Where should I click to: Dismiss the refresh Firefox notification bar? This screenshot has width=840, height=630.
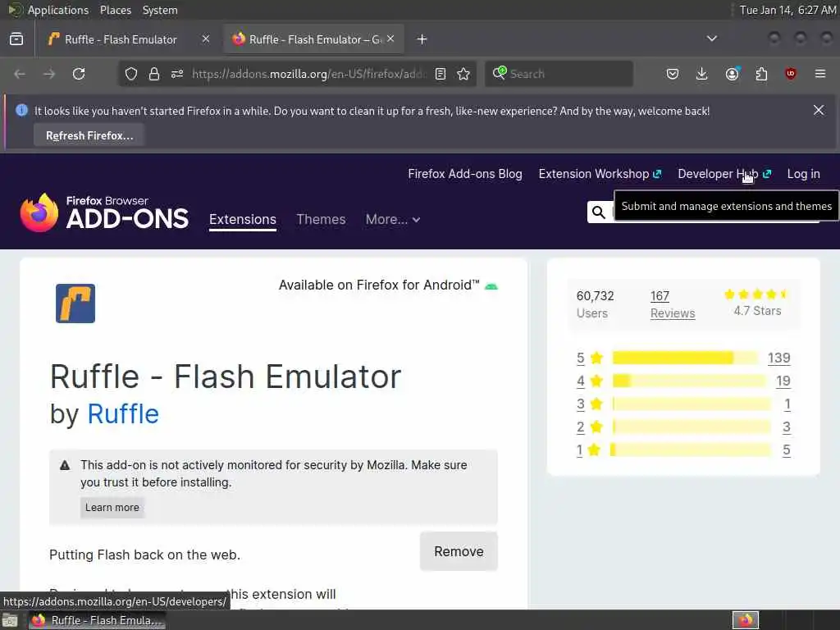click(819, 111)
